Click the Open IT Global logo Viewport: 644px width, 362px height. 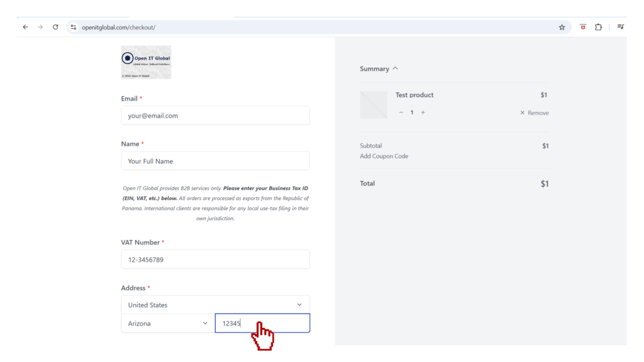146,62
